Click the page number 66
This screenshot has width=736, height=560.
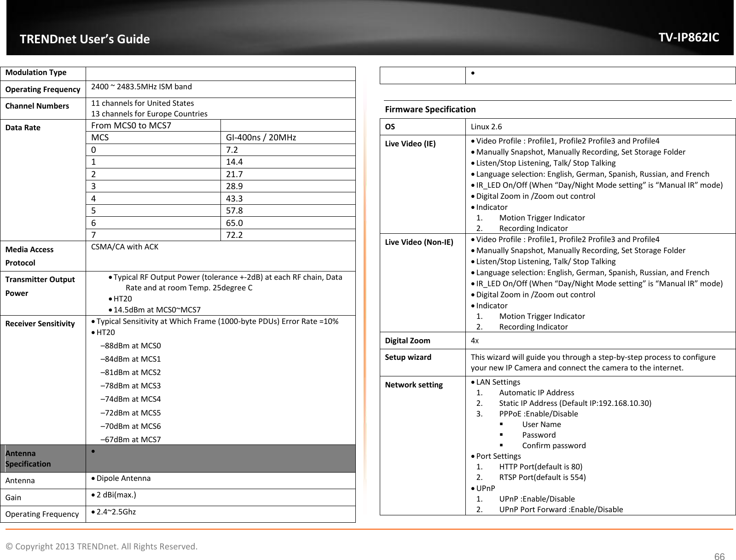pyautogui.click(x=719, y=557)
